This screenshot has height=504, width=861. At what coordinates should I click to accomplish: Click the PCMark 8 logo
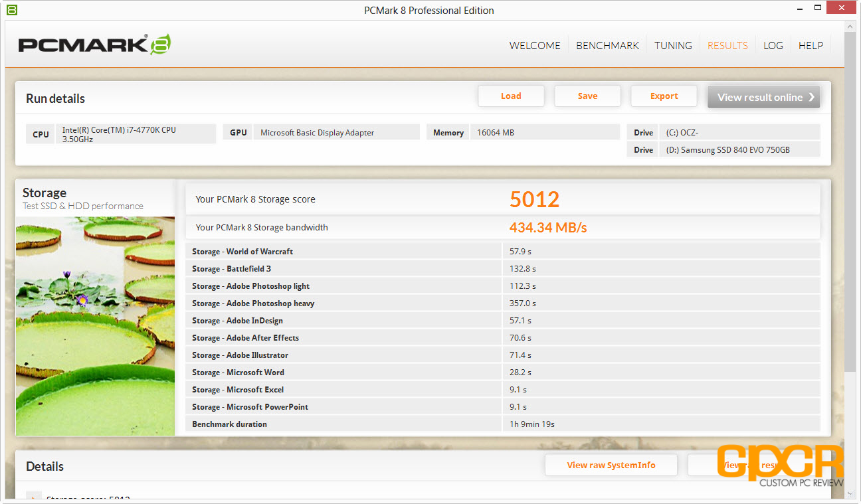click(x=94, y=44)
